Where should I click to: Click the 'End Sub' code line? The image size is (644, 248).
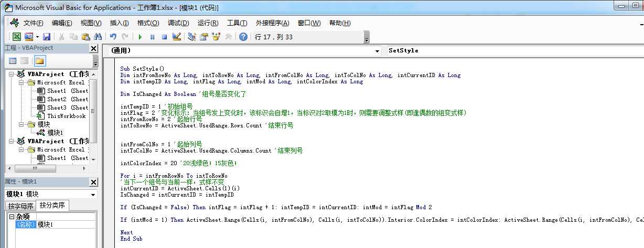coord(131,239)
